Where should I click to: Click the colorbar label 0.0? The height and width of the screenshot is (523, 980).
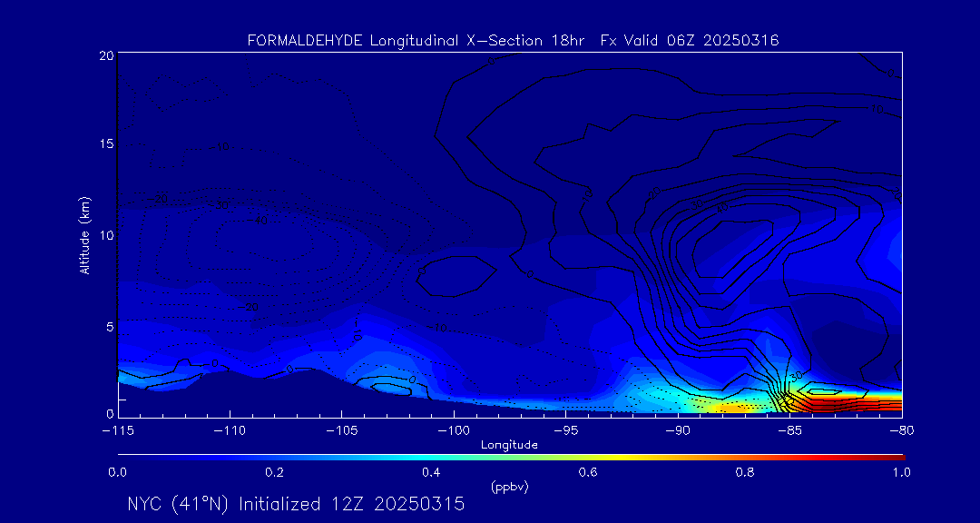point(118,472)
